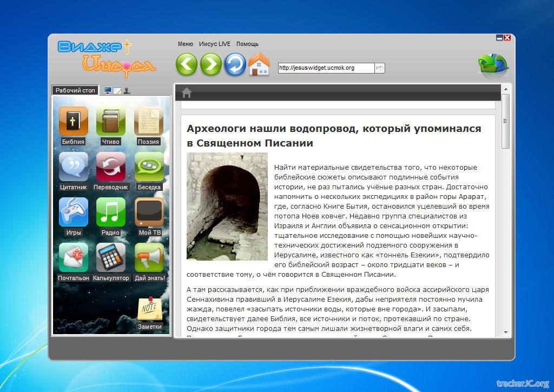Launch the Калькулятор calculator icon
The height and width of the screenshot is (392, 554).
[110, 257]
